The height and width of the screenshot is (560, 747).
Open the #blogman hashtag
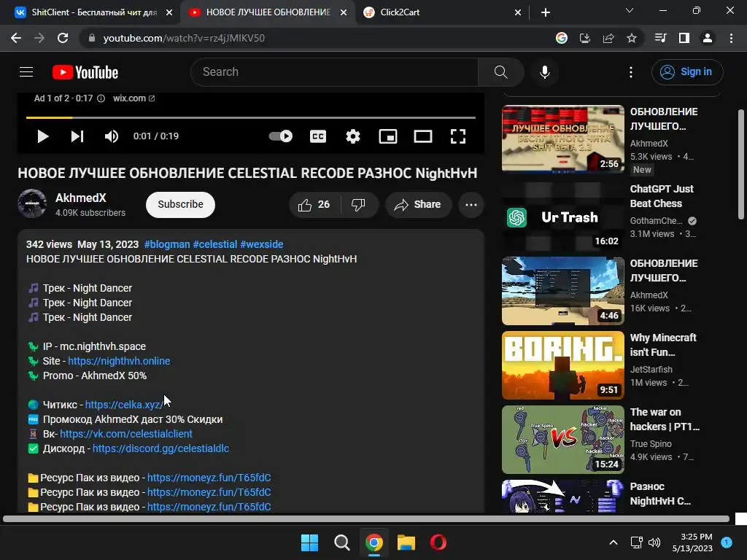point(167,244)
